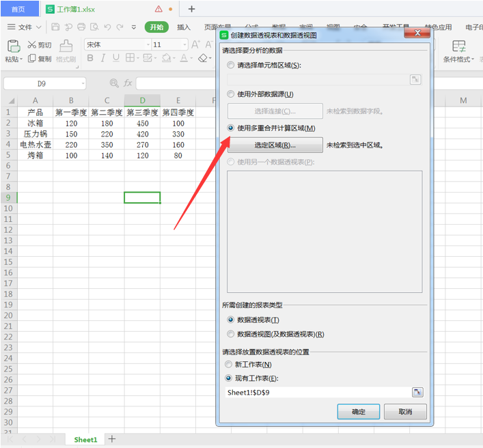
Task: Select 使用多重合并计算区域(M) radio button
Action: pos(230,128)
